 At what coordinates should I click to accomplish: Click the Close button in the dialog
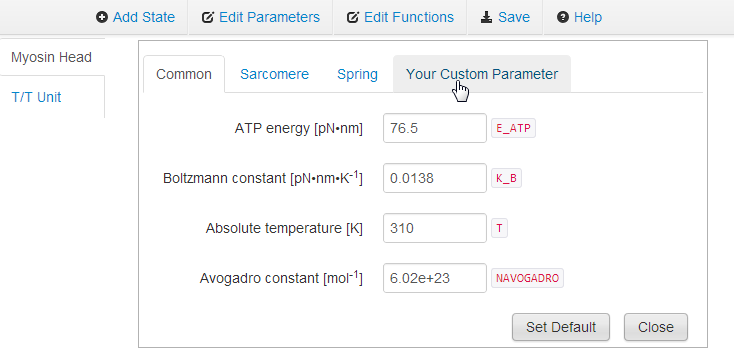656,327
